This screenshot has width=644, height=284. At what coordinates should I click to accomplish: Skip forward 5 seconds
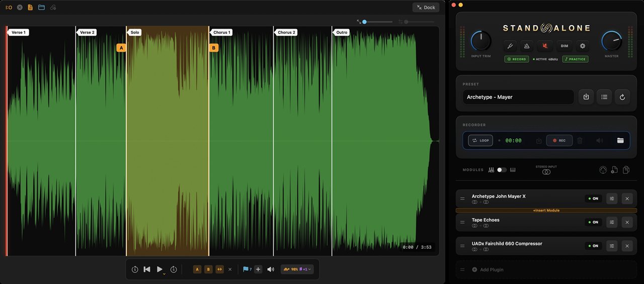174,269
